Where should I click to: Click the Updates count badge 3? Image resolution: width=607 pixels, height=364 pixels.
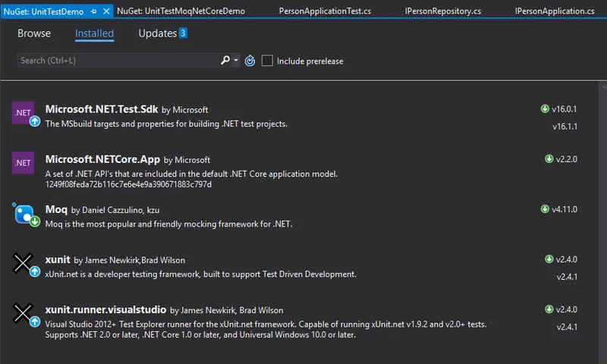click(183, 33)
